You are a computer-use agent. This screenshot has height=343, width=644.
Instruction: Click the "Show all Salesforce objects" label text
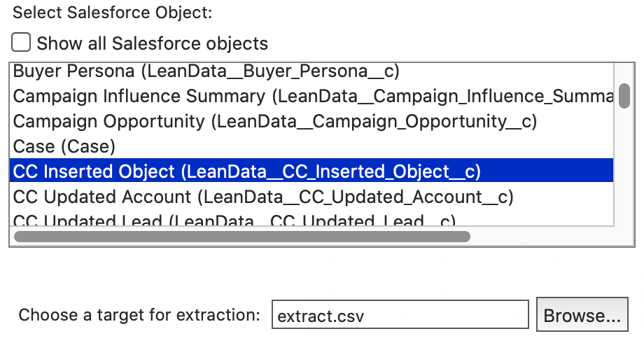[152, 43]
